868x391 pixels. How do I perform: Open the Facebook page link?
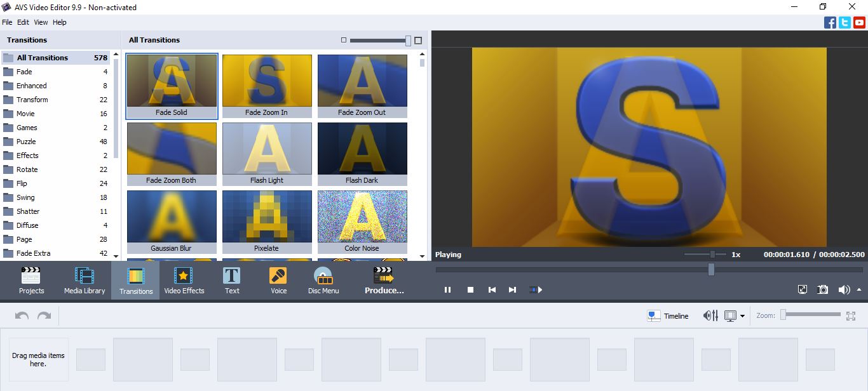click(830, 23)
